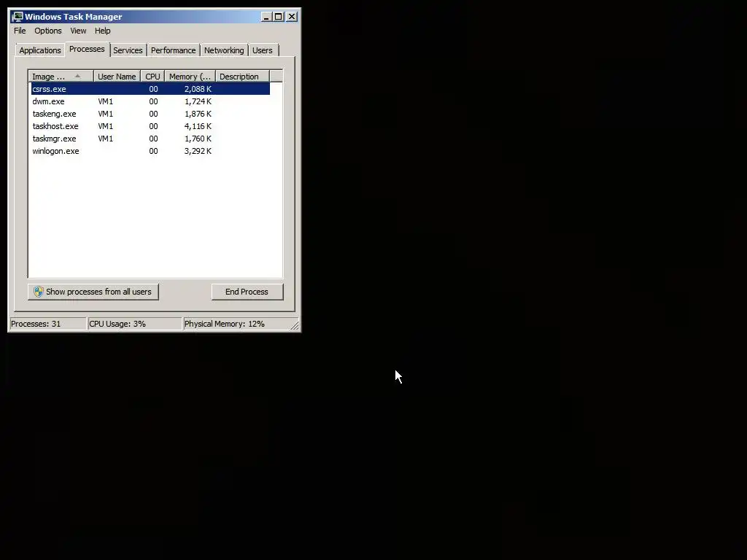Click memory value 4,116 K
747x560 pixels.
[198, 126]
